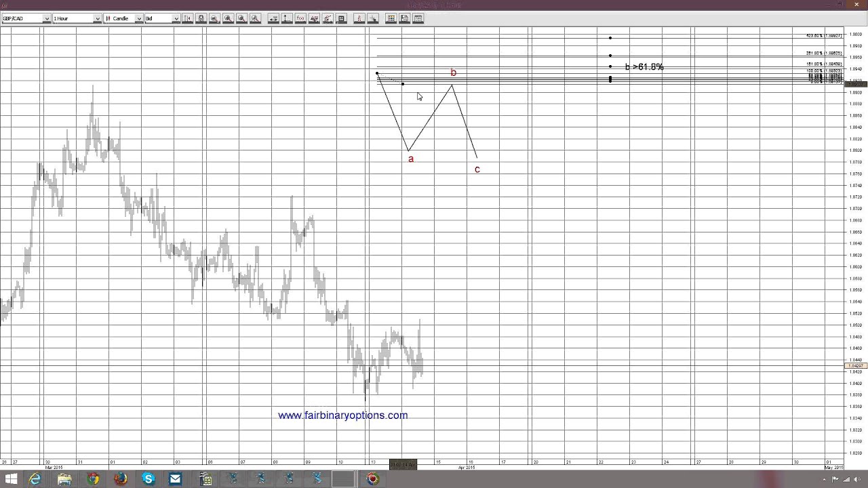This screenshot has width=868, height=488.
Task: Click the red wave label c
Action: tap(477, 169)
